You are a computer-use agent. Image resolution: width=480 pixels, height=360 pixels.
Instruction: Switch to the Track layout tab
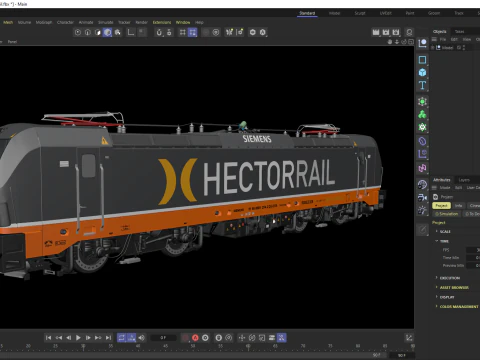pos(459,13)
